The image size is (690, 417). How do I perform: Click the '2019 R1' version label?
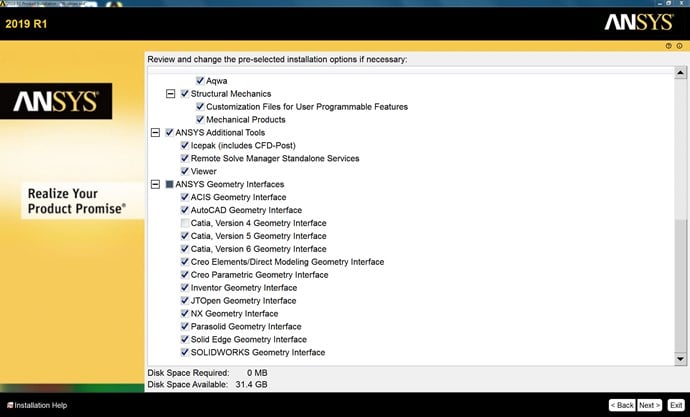(26, 24)
